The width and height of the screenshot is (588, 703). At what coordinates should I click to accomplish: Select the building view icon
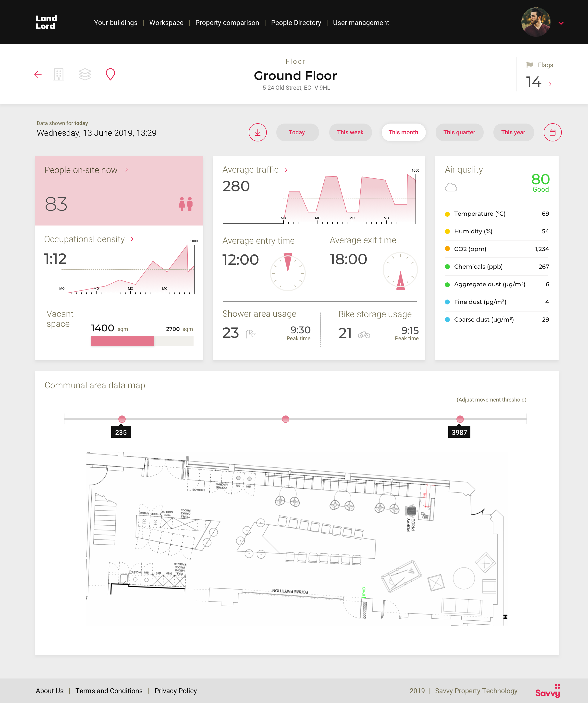coord(59,74)
